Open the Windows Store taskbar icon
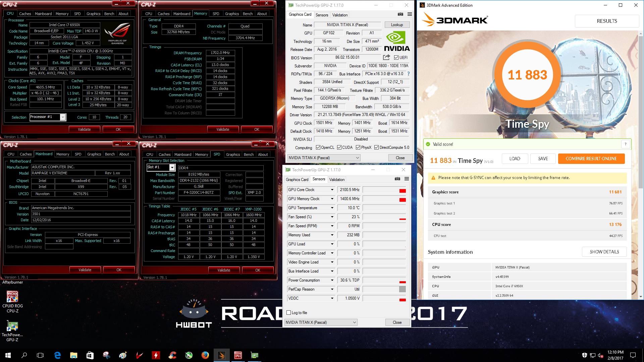 (x=90, y=355)
